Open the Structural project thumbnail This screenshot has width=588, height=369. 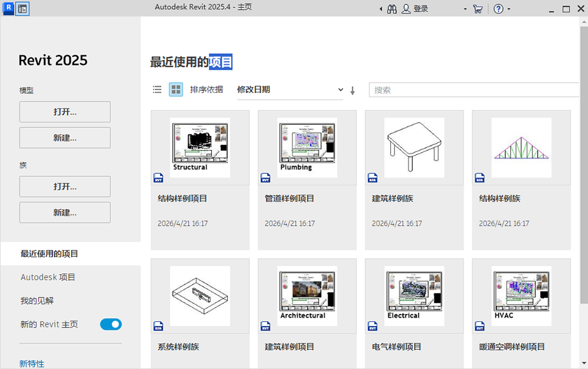click(x=200, y=147)
